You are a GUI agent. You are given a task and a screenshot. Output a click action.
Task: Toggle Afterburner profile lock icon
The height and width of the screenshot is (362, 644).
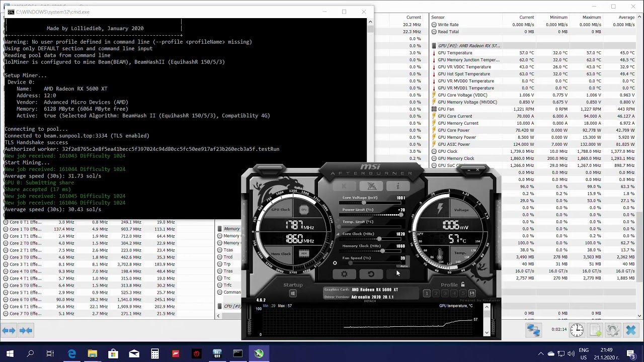click(x=463, y=285)
